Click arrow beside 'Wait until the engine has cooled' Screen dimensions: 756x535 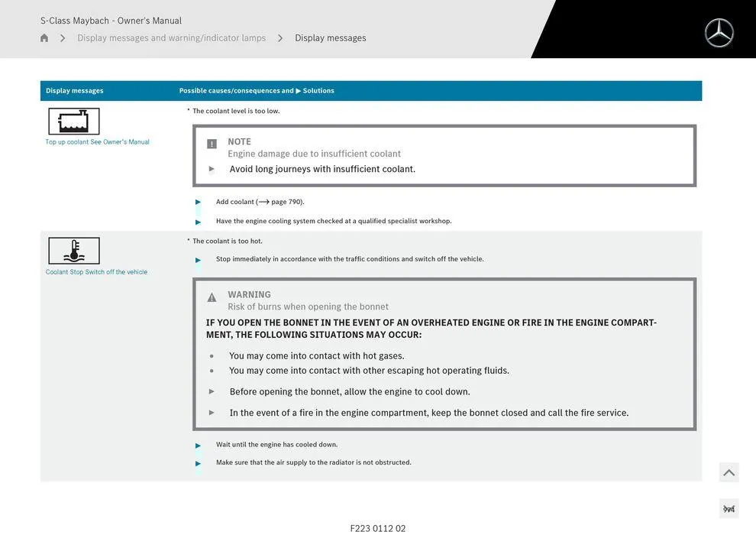point(199,445)
